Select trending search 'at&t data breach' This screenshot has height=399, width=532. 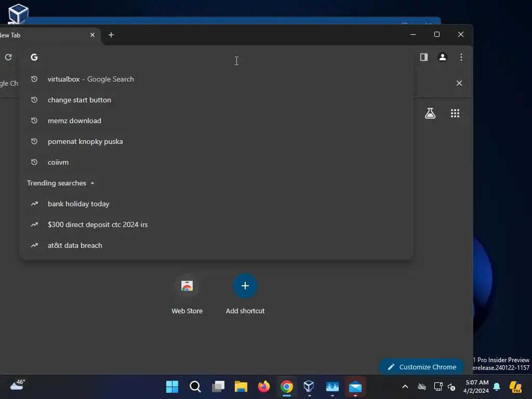216,245
